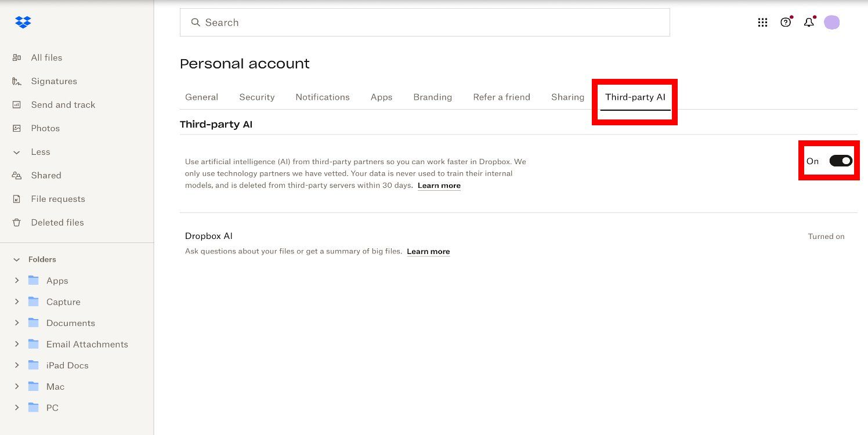Click the search magnifier icon
Screen dimensions: 868x435
coord(196,23)
